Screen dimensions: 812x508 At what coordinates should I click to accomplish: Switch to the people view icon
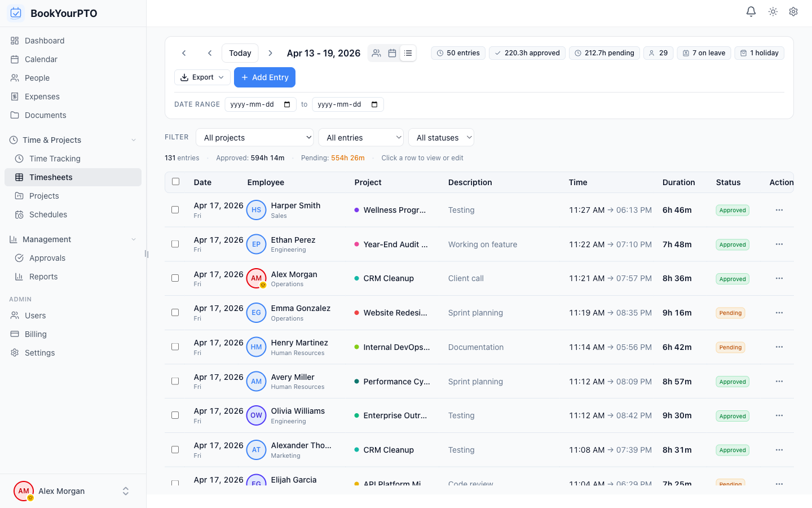376,52
